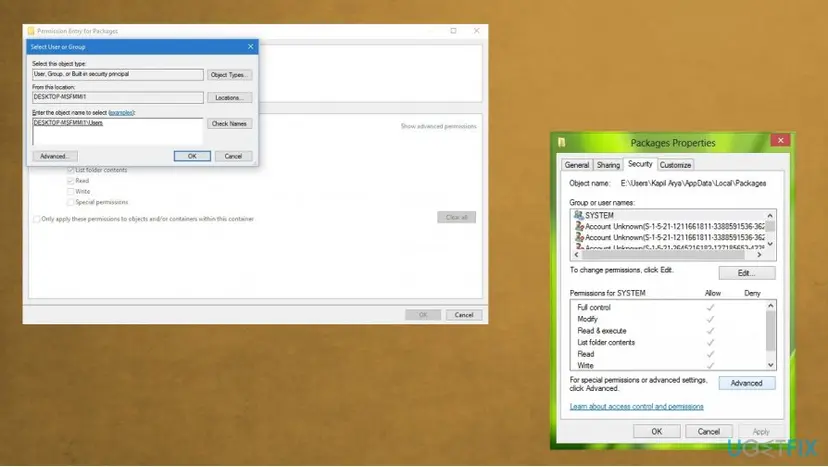Image resolution: width=828 pixels, height=467 pixels.
Task: Open the Customize tab
Action: tap(675, 165)
